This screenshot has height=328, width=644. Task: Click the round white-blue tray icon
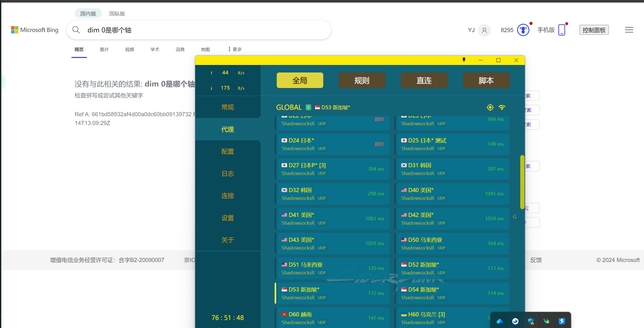(x=515, y=321)
